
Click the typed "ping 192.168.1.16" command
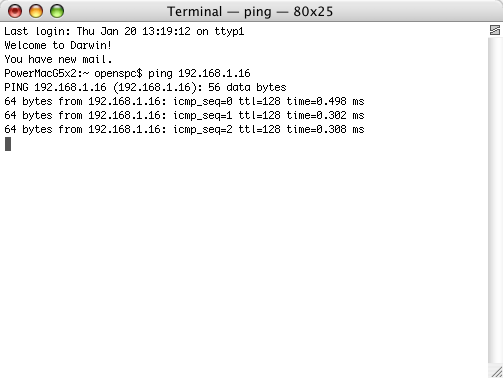pos(199,73)
